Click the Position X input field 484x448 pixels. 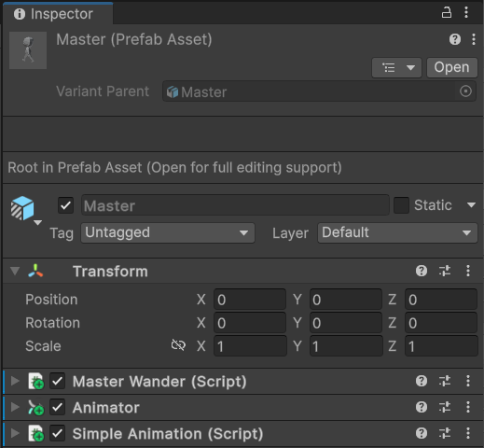[x=250, y=300]
